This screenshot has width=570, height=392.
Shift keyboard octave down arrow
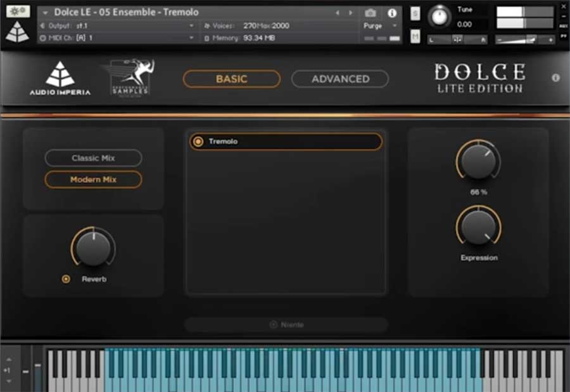pos(9,381)
